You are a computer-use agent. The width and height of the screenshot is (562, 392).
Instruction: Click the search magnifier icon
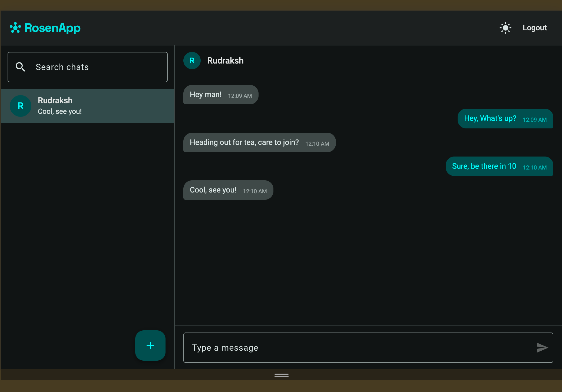tap(20, 67)
